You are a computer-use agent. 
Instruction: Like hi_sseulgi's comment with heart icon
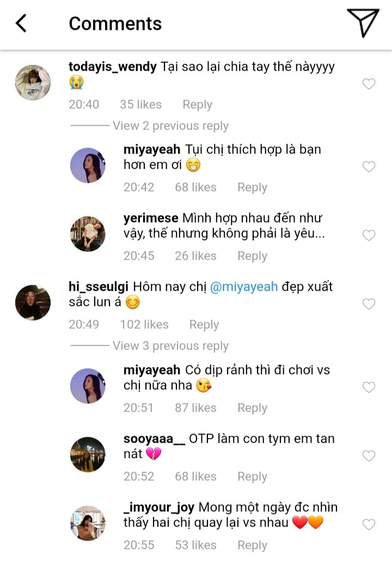[369, 304]
